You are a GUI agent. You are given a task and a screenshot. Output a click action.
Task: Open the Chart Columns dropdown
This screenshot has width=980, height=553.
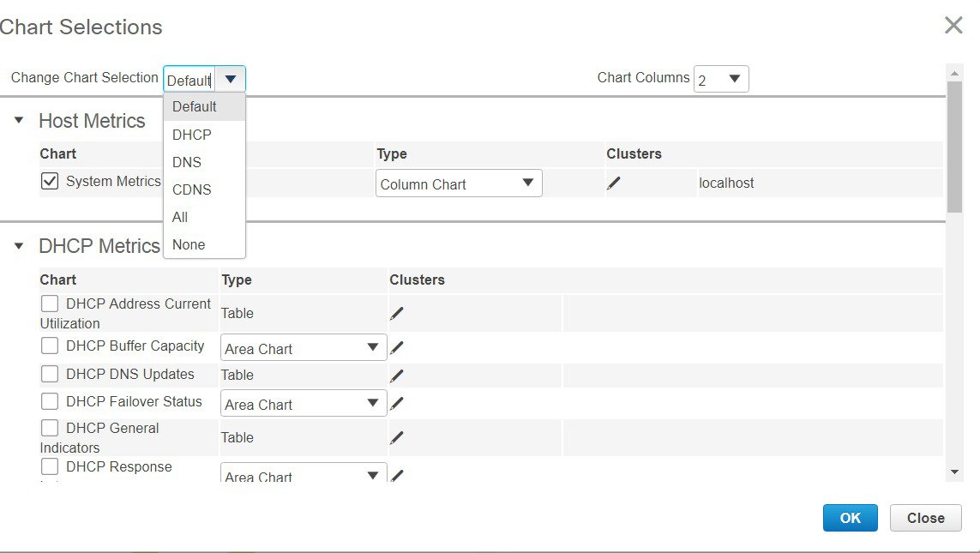[x=720, y=80]
